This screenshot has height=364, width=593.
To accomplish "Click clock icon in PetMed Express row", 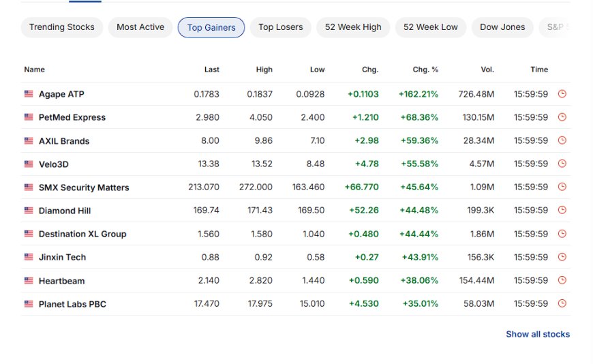I will point(562,117).
